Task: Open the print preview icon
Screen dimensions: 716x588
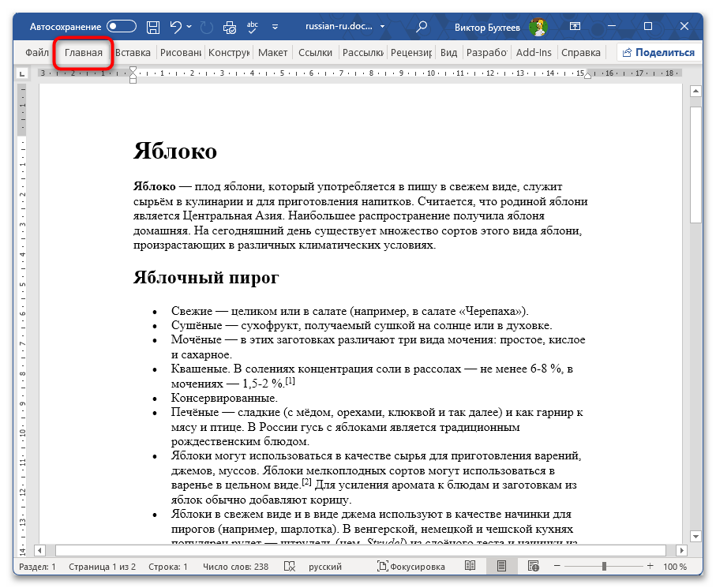Action: tap(229, 28)
